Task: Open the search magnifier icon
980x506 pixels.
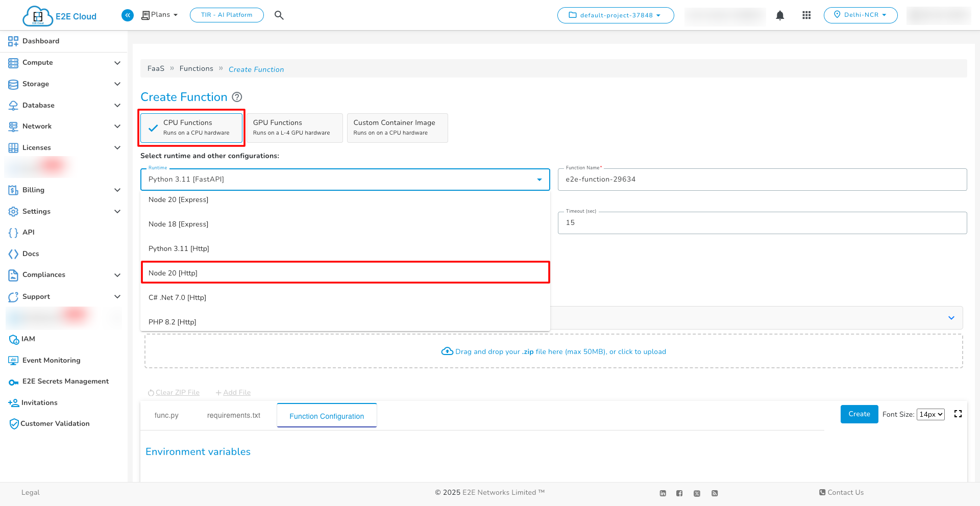Action: pos(279,15)
